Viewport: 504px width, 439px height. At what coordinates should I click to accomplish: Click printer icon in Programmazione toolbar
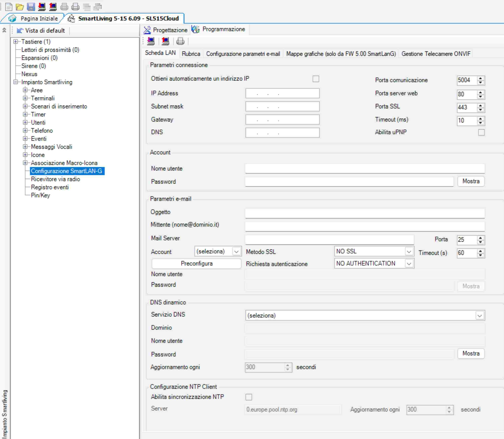(x=180, y=41)
